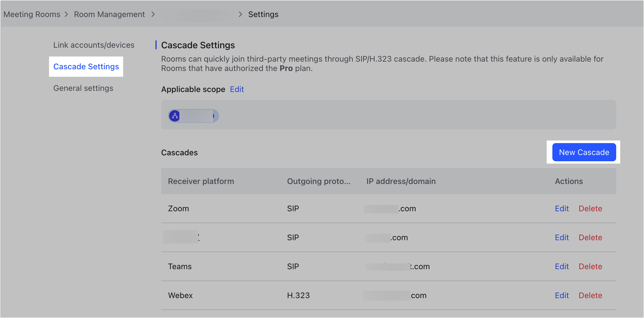
Task: Open General settings in the sidebar
Action: click(x=83, y=88)
